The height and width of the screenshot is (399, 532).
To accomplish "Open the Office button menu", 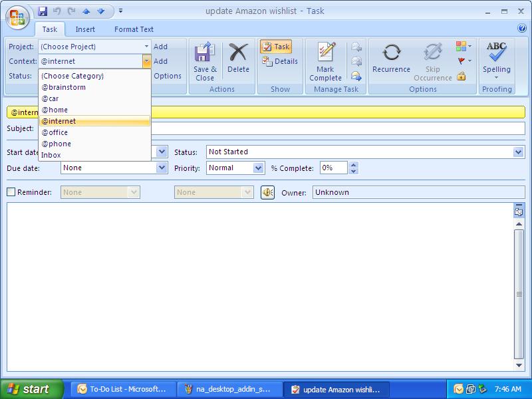I will [18, 18].
